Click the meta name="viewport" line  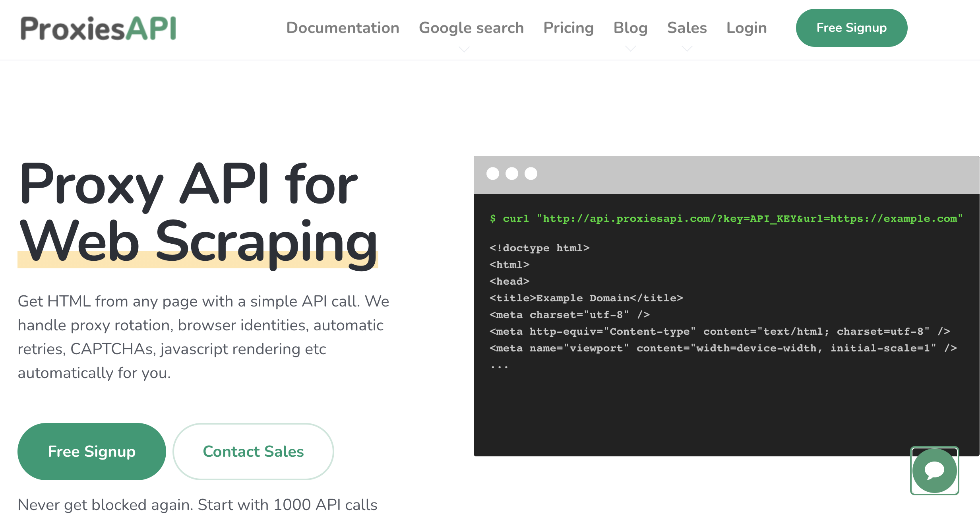point(723,348)
